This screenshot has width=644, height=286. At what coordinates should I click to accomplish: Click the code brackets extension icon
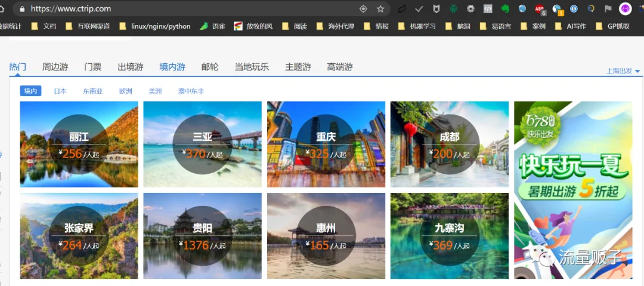pos(488,8)
